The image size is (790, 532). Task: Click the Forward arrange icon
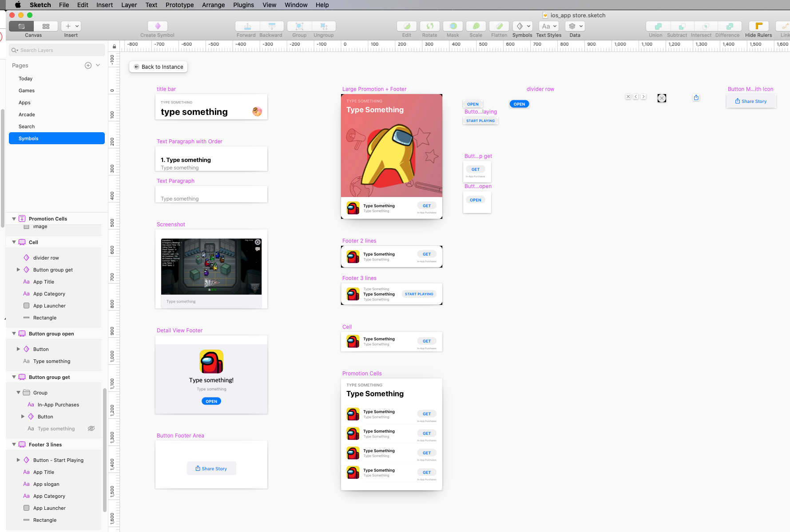point(247,26)
